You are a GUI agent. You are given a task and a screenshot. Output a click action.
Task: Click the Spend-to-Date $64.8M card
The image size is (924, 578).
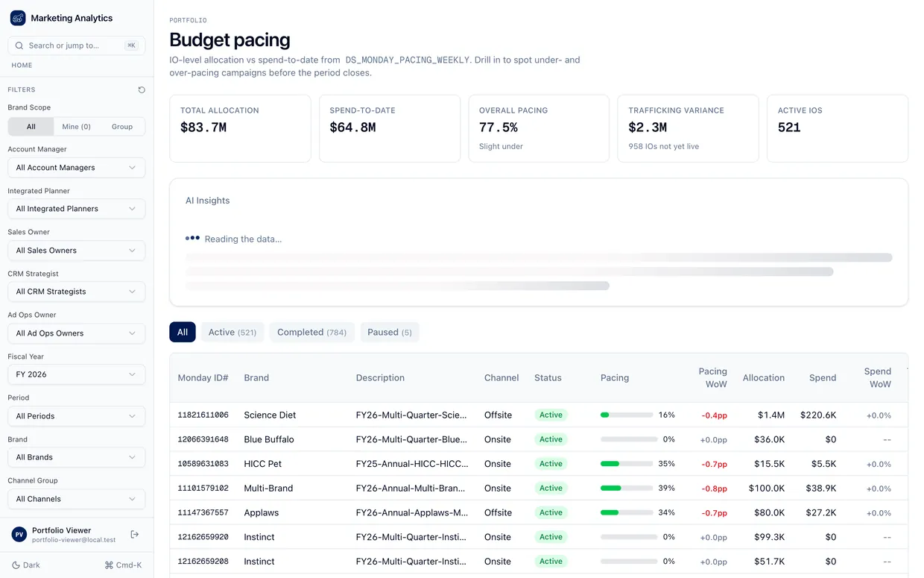[390, 128]
